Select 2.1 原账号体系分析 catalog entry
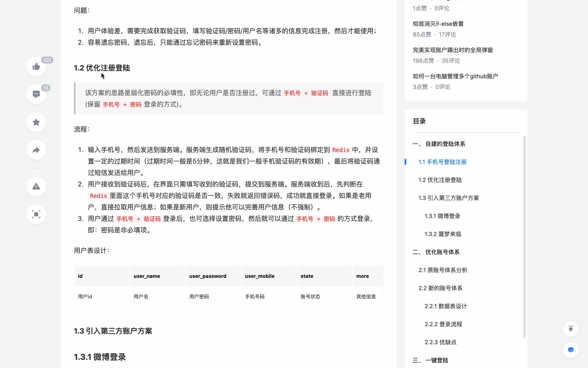This screenshot has width=588, height=368. pos(443,270)
